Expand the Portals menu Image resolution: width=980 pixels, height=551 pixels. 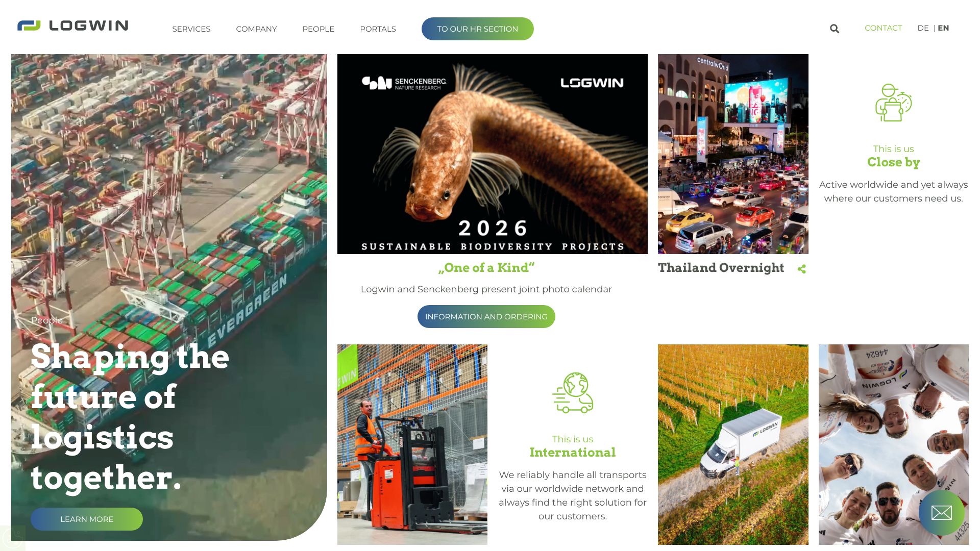(x=378, y=29)
